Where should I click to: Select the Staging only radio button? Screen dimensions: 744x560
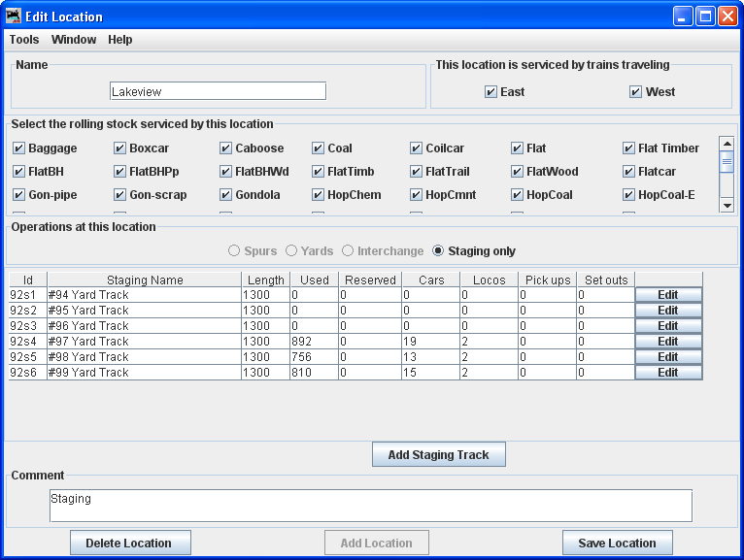(x=438, y=251)
